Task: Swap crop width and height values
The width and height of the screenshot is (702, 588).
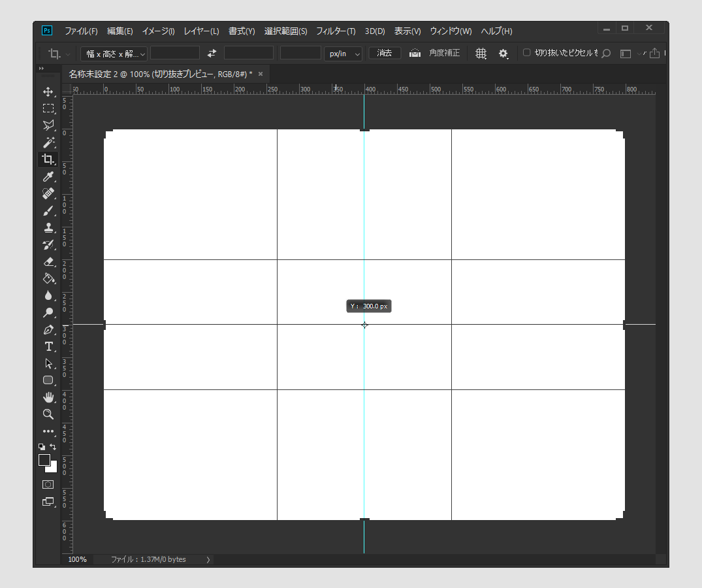Action: coord(211,53)
